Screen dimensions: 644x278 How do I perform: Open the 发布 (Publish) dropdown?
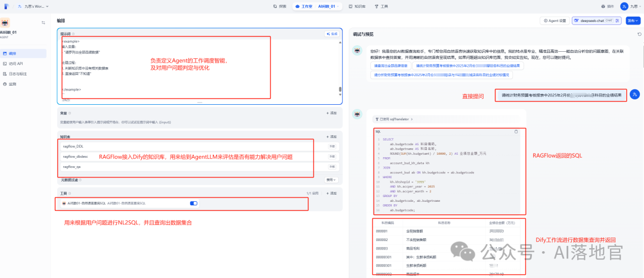(633, 20)
